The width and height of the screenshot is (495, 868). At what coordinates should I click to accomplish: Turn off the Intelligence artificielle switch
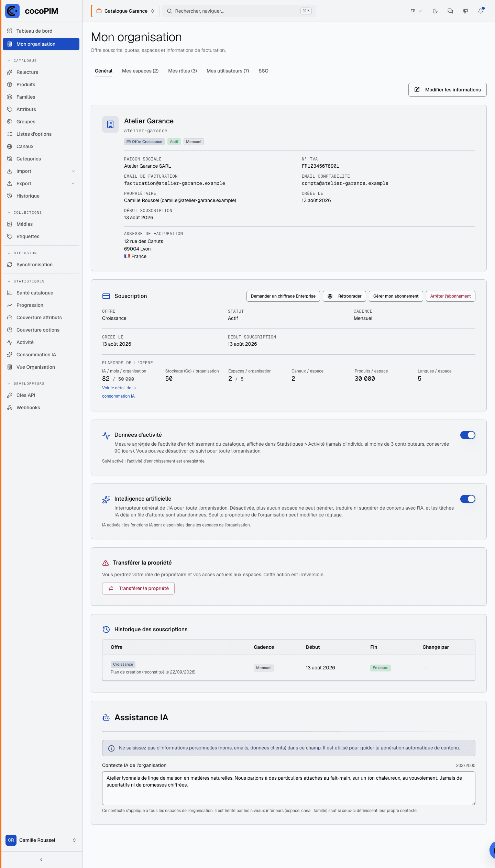point(468,499)
